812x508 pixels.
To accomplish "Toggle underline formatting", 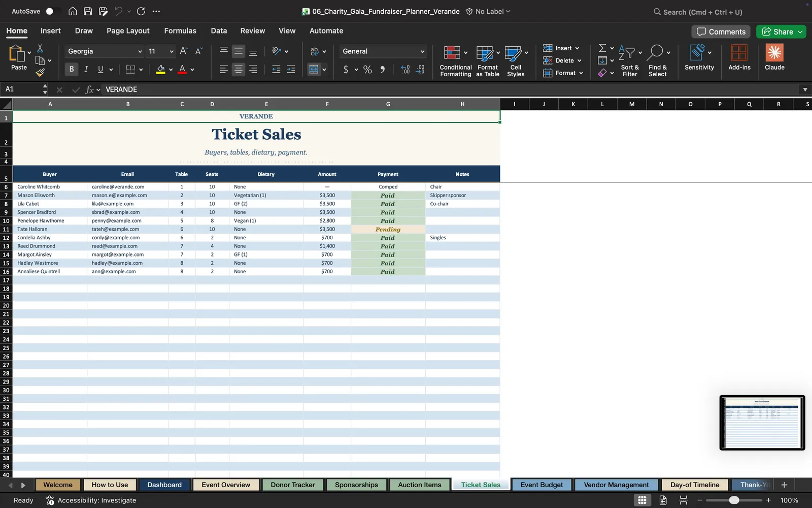I will (x=100, y=69).
